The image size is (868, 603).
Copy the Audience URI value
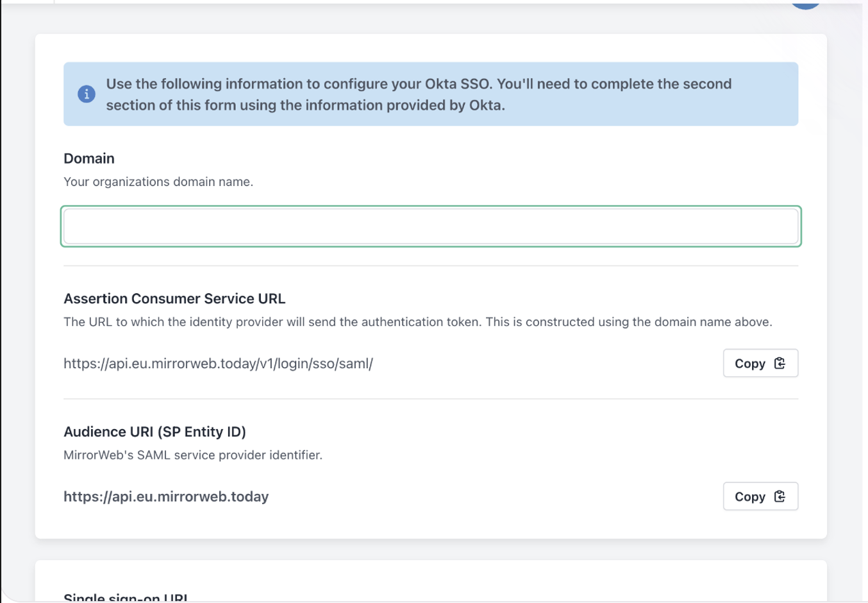pyautogui.click(x=760, y=497)
